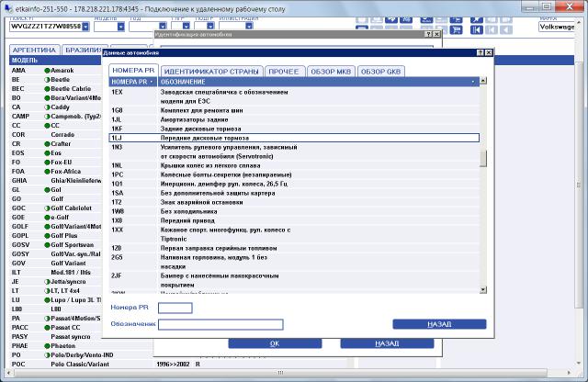This screenshot has width=588, height=382.
Task: Expand the ГЛГР dropdown
Action: tap(186, 26)
